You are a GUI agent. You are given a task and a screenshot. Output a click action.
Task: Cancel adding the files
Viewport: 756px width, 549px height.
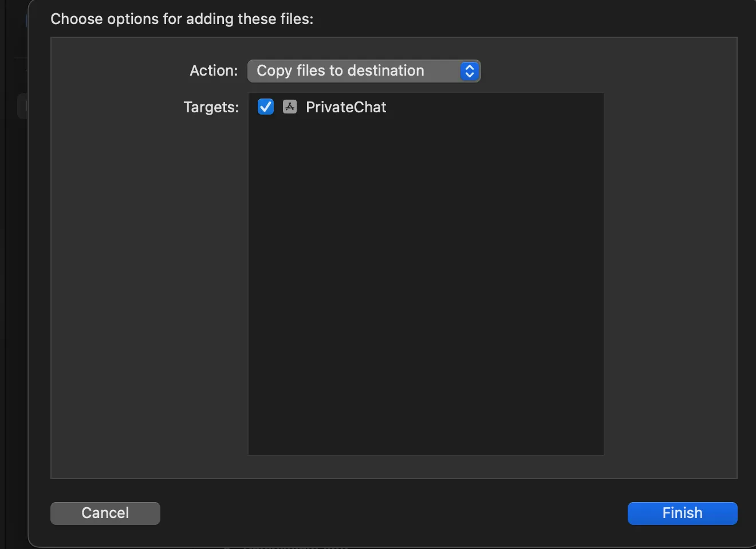[x=105, y=513]
